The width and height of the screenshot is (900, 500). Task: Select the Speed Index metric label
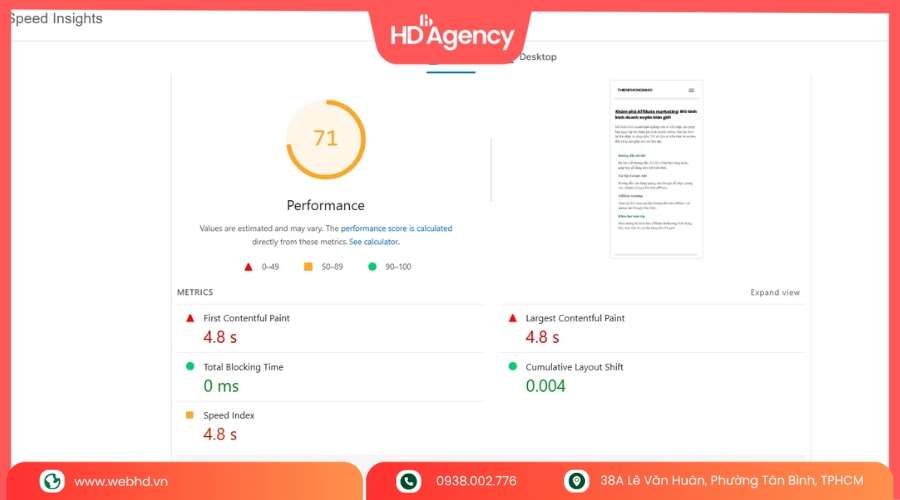228,415
